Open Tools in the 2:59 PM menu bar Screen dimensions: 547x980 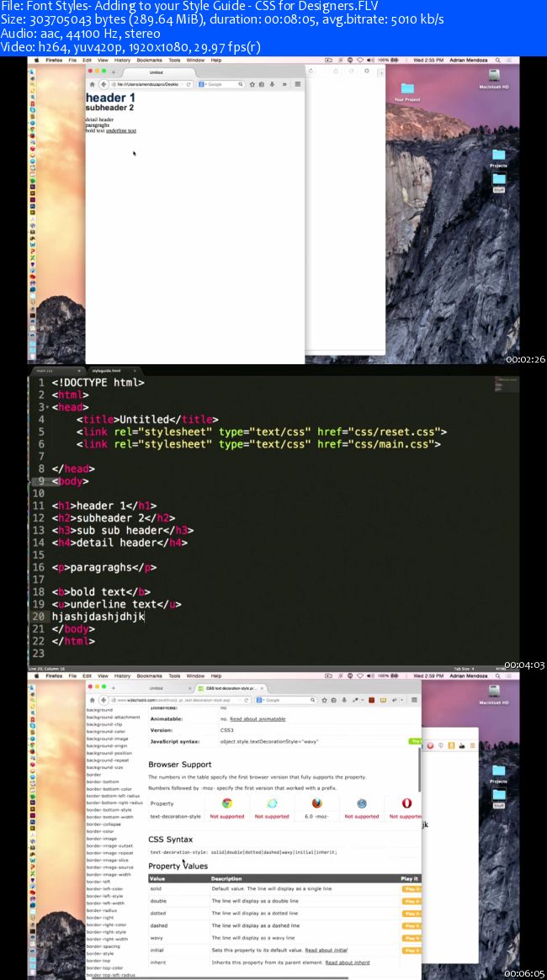(x=174, y=675)
